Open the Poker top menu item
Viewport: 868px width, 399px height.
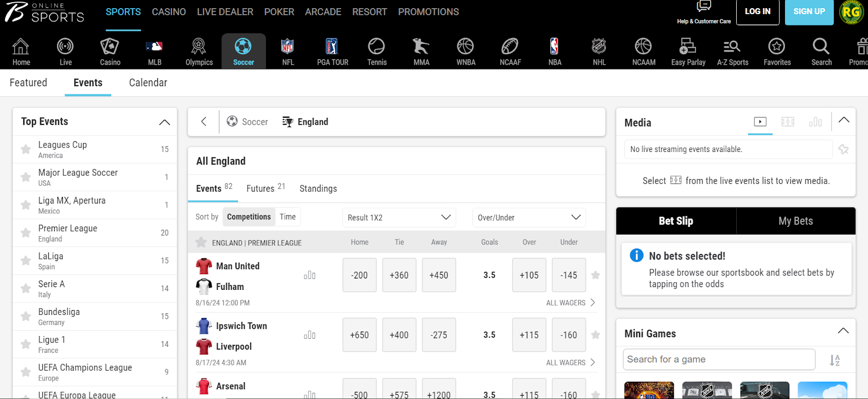(279, 12)
